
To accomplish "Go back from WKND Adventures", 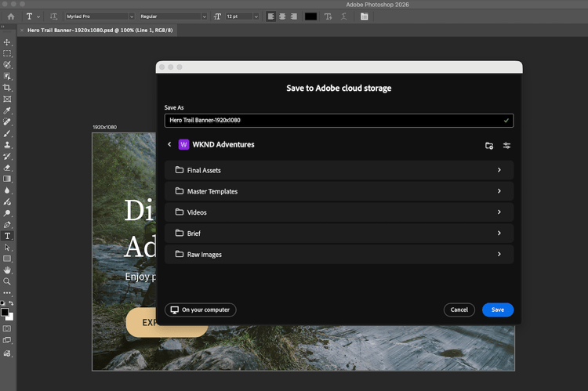I will click(169, 144).
